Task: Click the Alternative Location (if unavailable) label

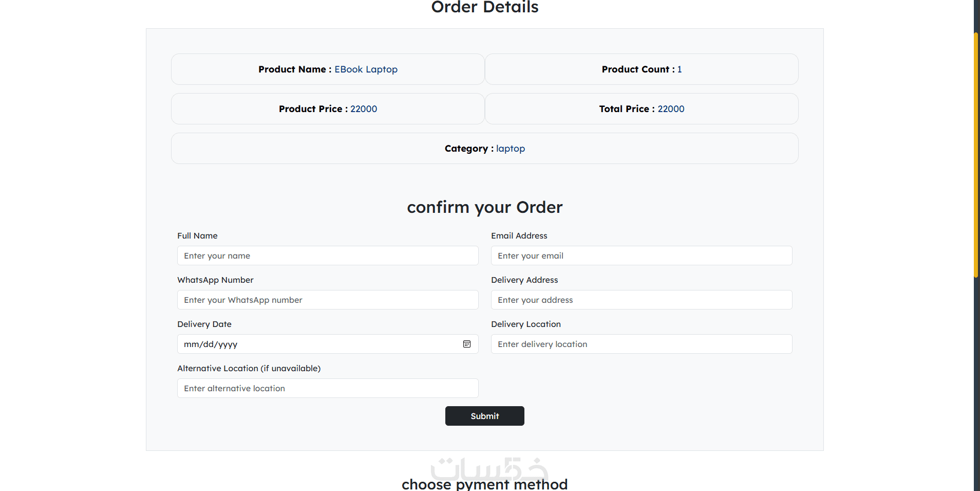Action: 249,368
